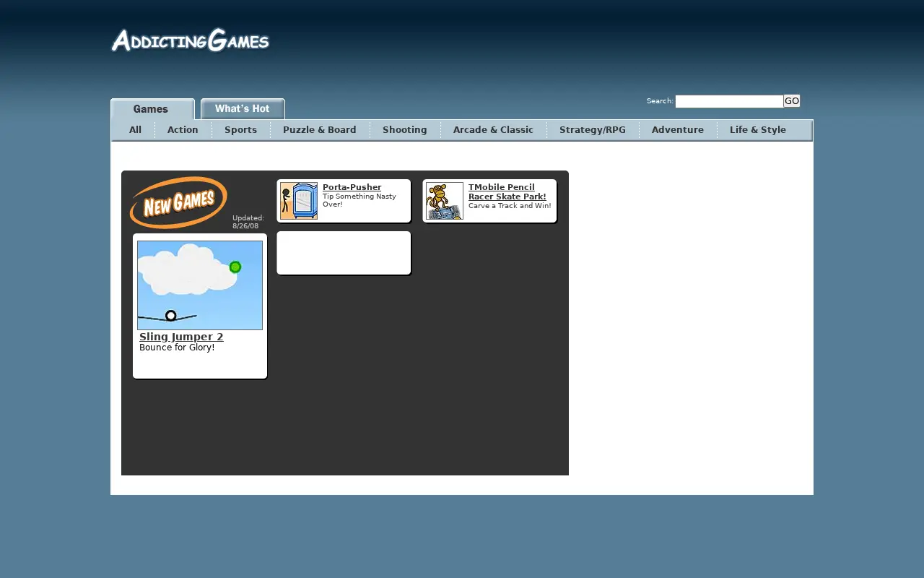Open the Arcade & Classic category
The image size is (924, 578).
(x=493, y=130)
